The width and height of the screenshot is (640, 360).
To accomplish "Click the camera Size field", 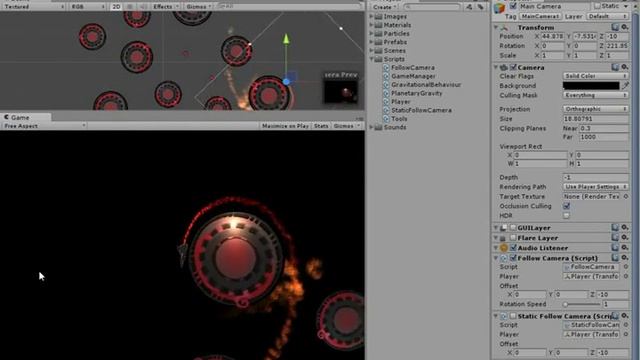I will [596, 119].
